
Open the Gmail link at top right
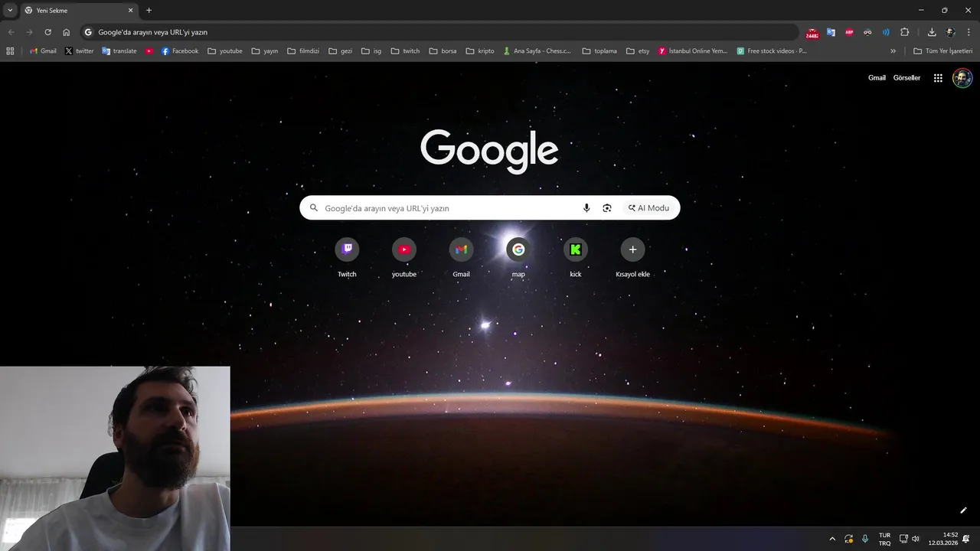pos(877,78)
